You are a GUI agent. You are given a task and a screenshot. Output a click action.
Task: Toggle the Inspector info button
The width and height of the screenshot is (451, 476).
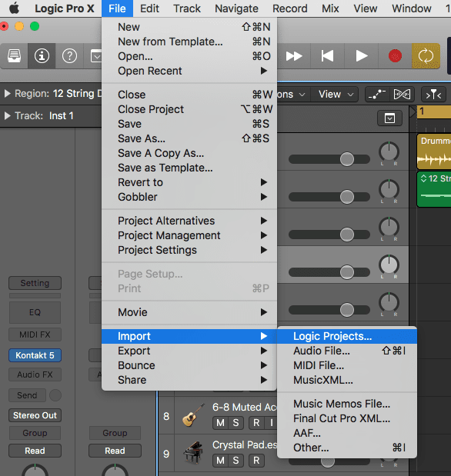tap(42, 56)
